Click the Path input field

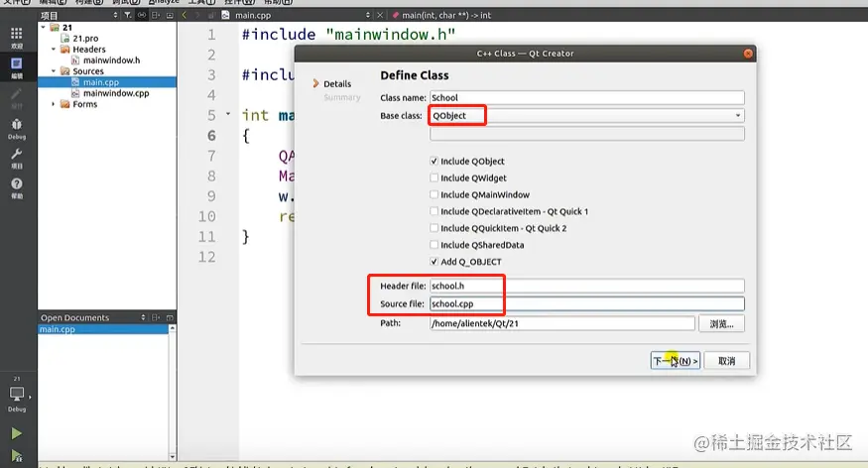click(x=561, y=323)
